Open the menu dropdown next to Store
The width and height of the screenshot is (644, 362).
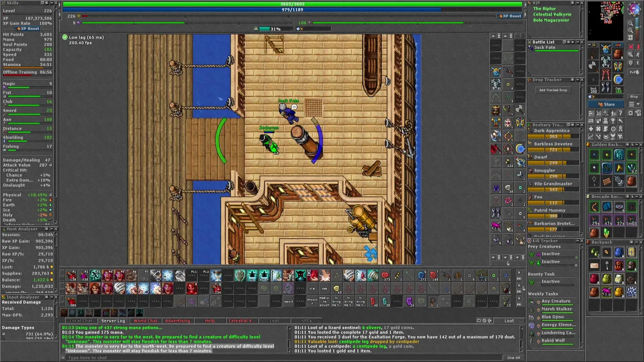point(634,104)
